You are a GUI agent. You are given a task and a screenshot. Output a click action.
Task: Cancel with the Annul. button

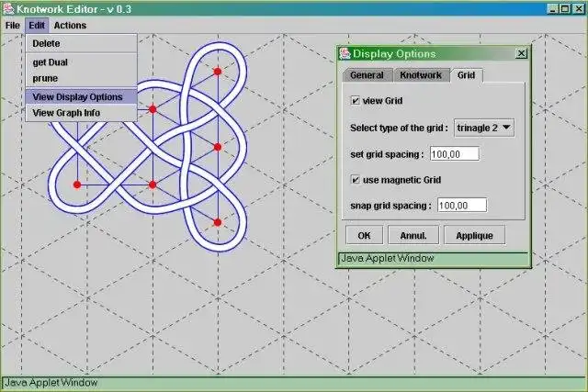413,235
